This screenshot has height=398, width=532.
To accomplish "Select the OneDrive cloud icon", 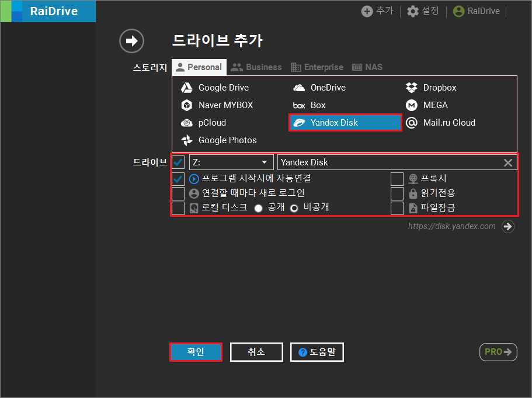I will [299, 88].
